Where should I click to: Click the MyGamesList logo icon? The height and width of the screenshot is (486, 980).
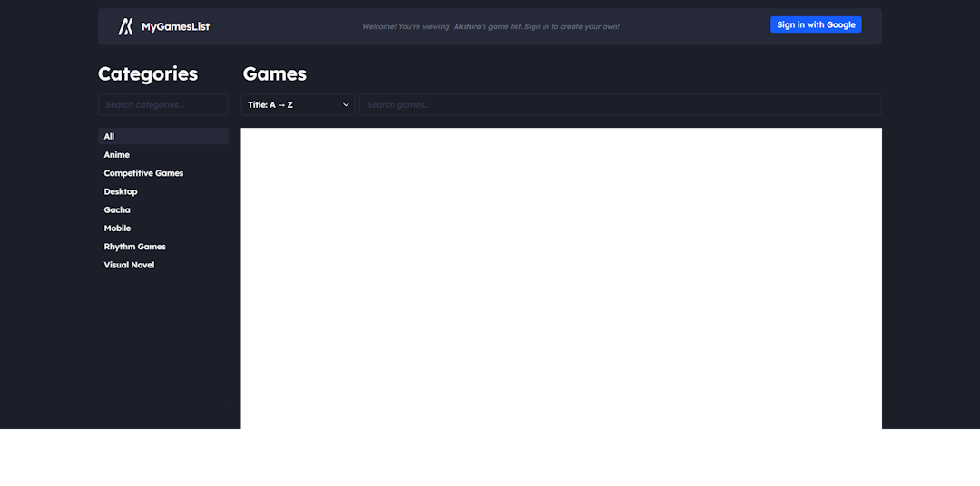point(125,26)
